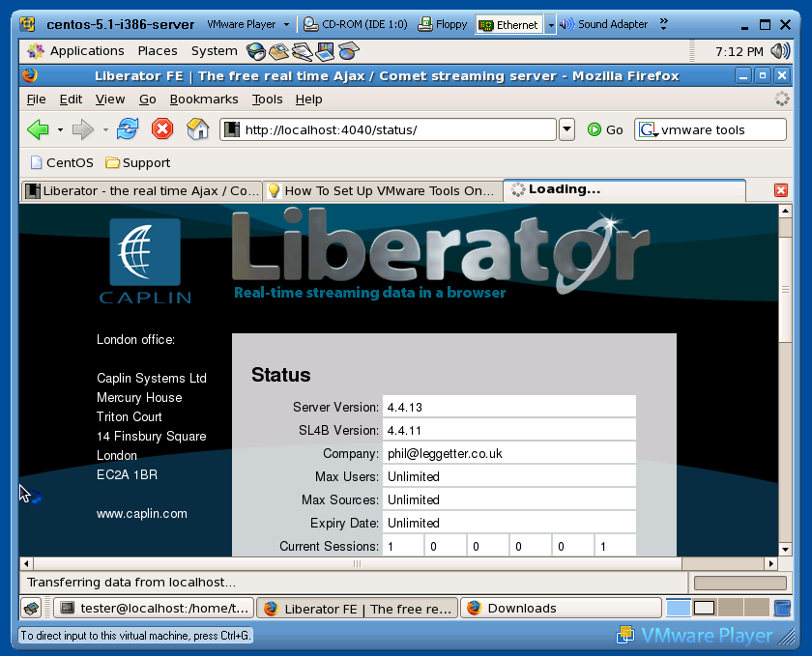Click the Floppy device button
Screen dimensions: 812x656
(443, 24)
